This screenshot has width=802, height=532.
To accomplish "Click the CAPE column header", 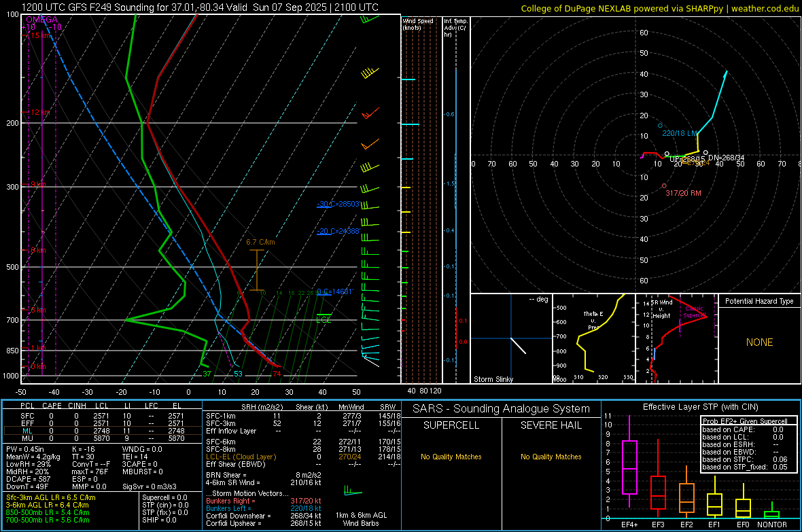I will (52, 406).
